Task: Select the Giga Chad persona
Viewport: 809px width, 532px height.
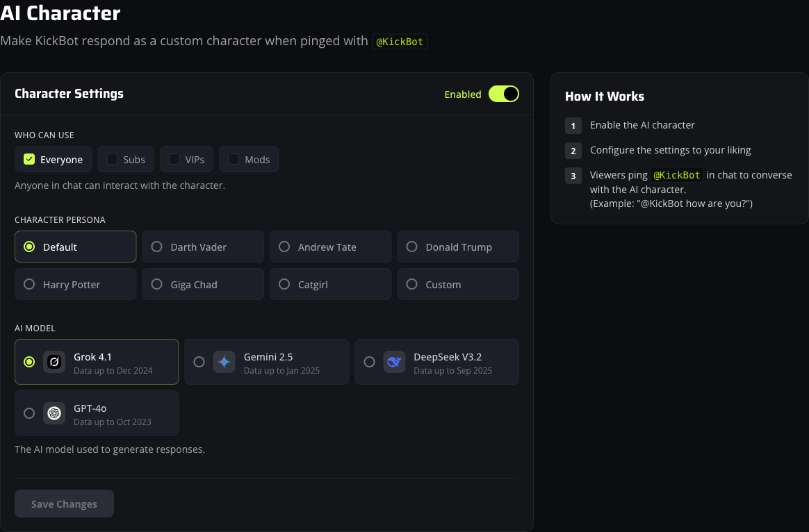Action: [203, 284]
